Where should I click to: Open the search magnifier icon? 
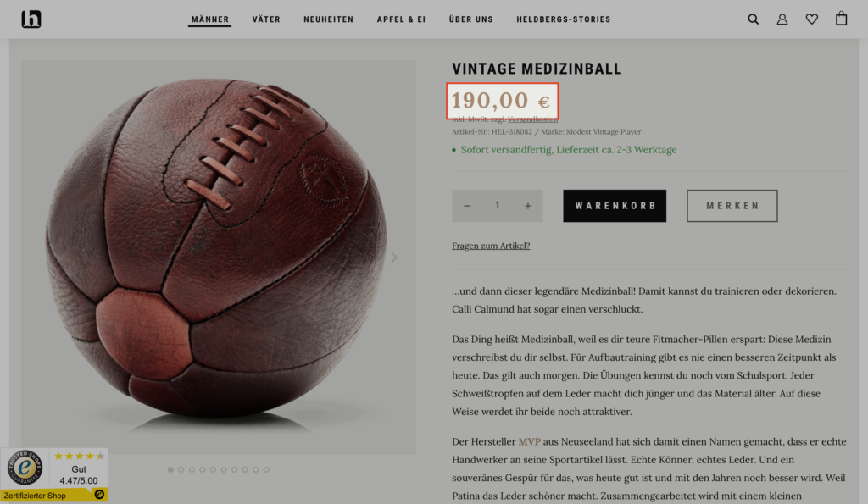point(753,19)
